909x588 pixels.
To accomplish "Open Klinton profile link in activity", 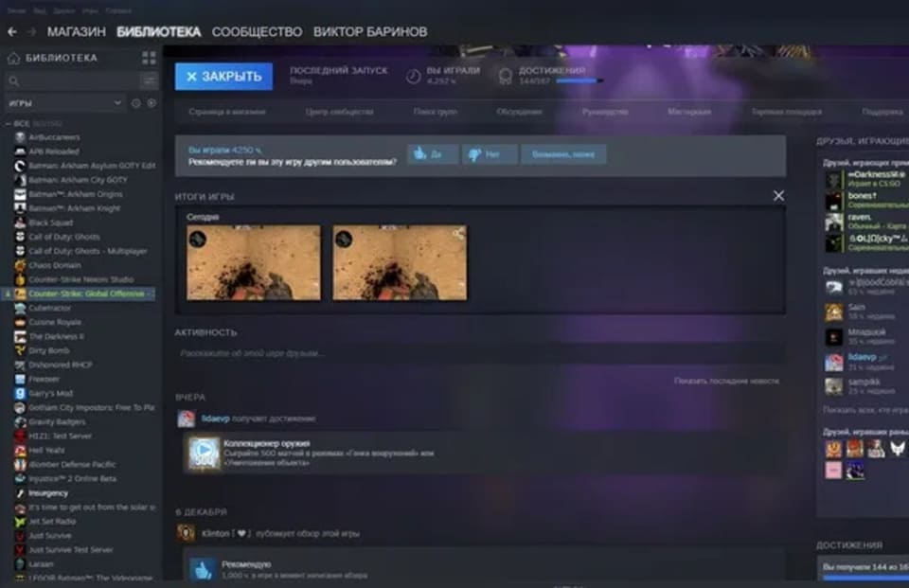I will tap(216, 533).
